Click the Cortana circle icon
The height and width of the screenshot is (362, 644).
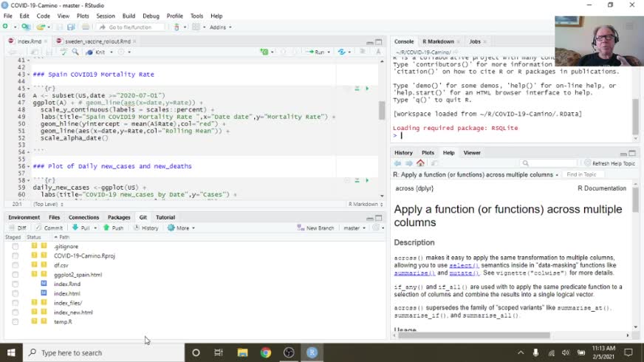tap(196, 352)
